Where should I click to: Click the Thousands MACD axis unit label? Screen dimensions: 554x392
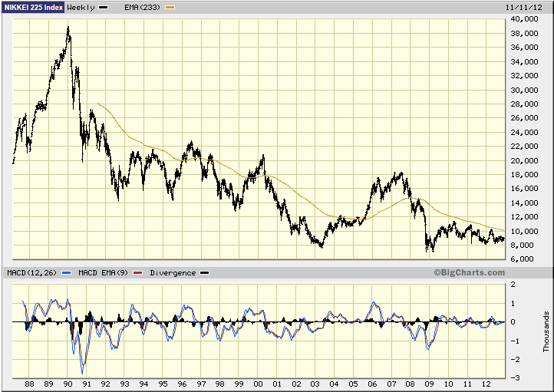click(x=546, y=331)
